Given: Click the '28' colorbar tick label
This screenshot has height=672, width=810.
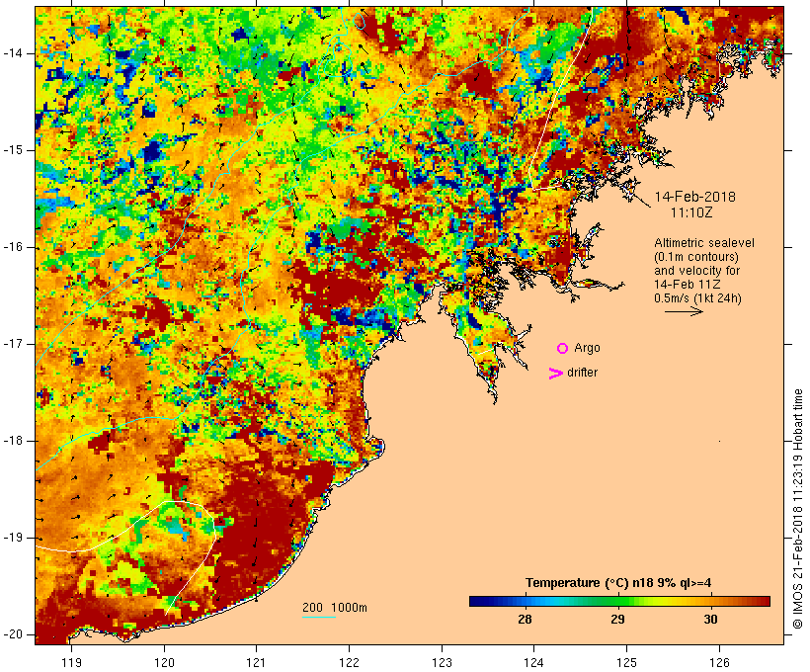Looking at the screenshot, I should pyautogui.click(x=525, y=620).
